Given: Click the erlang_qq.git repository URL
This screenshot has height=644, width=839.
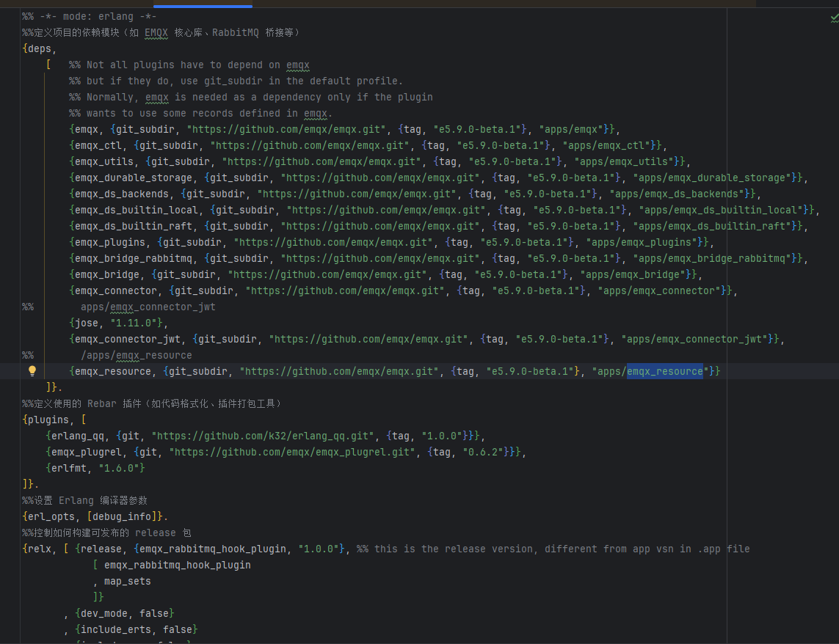Looking at the screenshot, I should click(x=263, y=436).
